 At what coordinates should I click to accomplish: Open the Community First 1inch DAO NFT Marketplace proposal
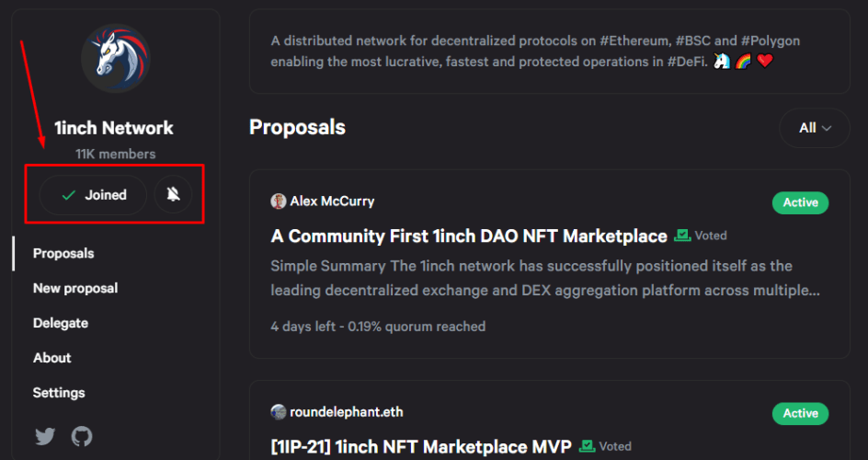click(469, 236)
